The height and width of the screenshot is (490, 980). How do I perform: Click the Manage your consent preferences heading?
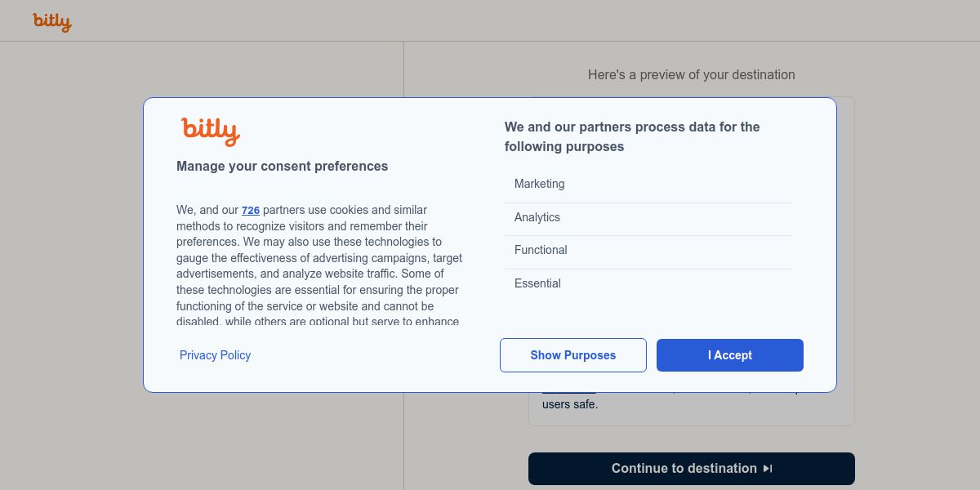tap(282, 167)
